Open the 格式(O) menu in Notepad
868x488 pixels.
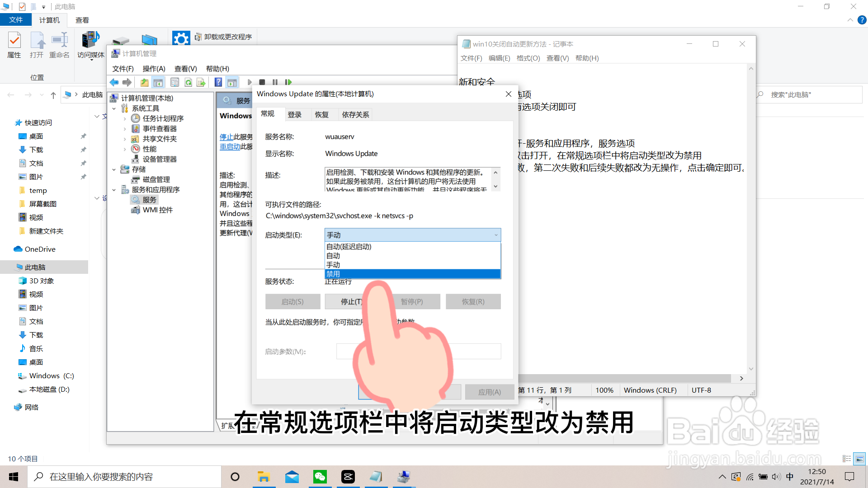tap(528, 58)
